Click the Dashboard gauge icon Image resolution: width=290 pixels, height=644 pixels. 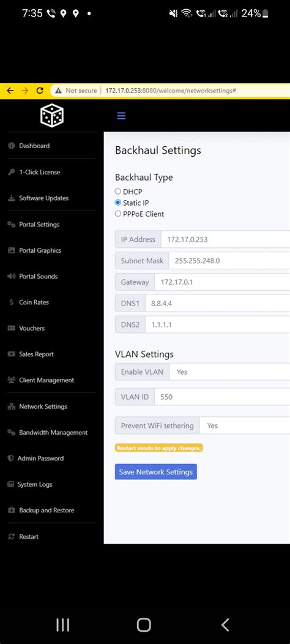click(12, 146)
